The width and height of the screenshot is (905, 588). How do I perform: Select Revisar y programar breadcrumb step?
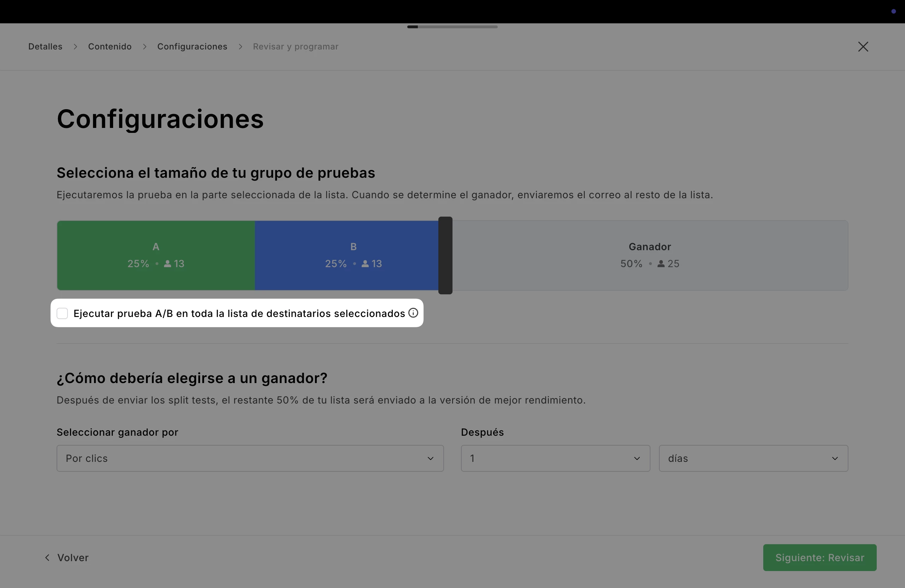click(296, 47)
